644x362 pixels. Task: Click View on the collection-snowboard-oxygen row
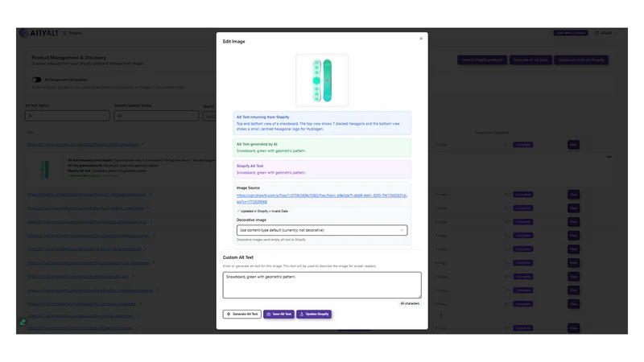click(573, 236)
